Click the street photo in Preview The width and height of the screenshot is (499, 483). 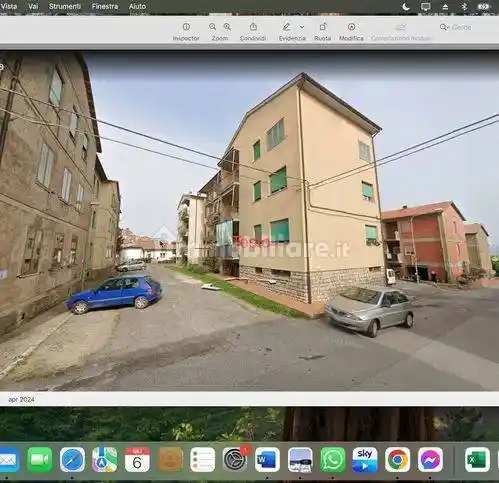click(x=249, y=221)
